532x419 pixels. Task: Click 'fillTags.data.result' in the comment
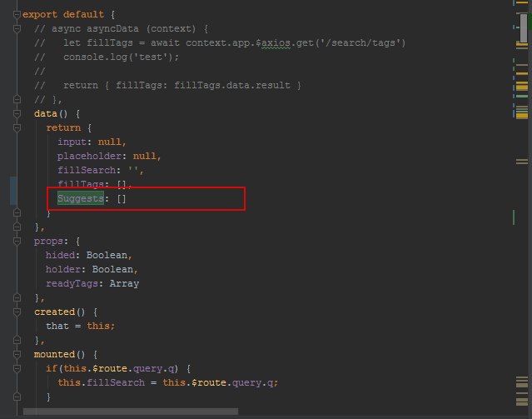[x=232, y=85]
